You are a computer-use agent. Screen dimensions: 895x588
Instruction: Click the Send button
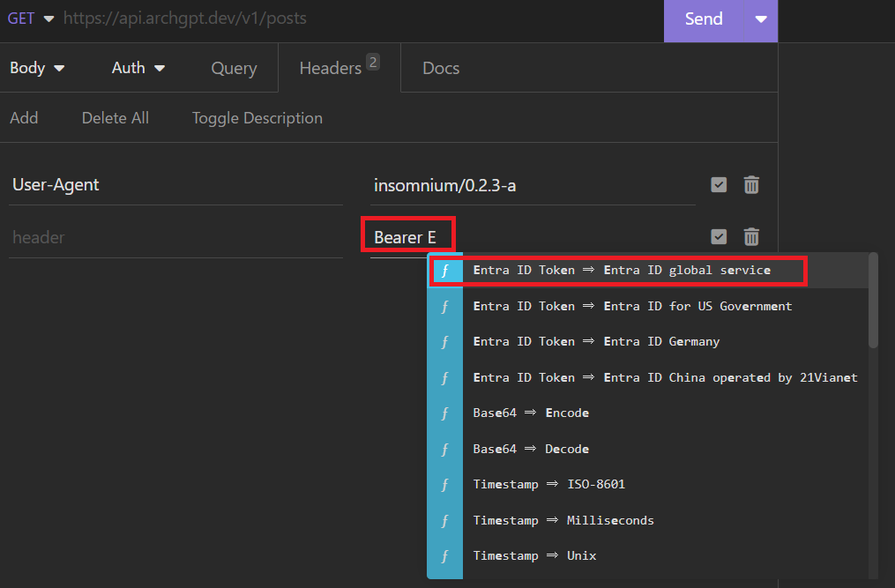pyautogui.click(x=704, y=19)
